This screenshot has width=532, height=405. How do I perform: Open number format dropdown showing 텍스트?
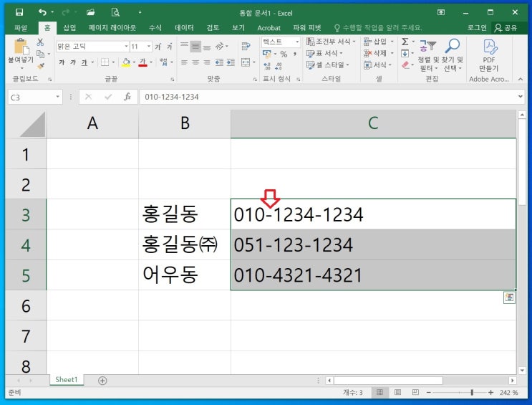tap(297, 42)
